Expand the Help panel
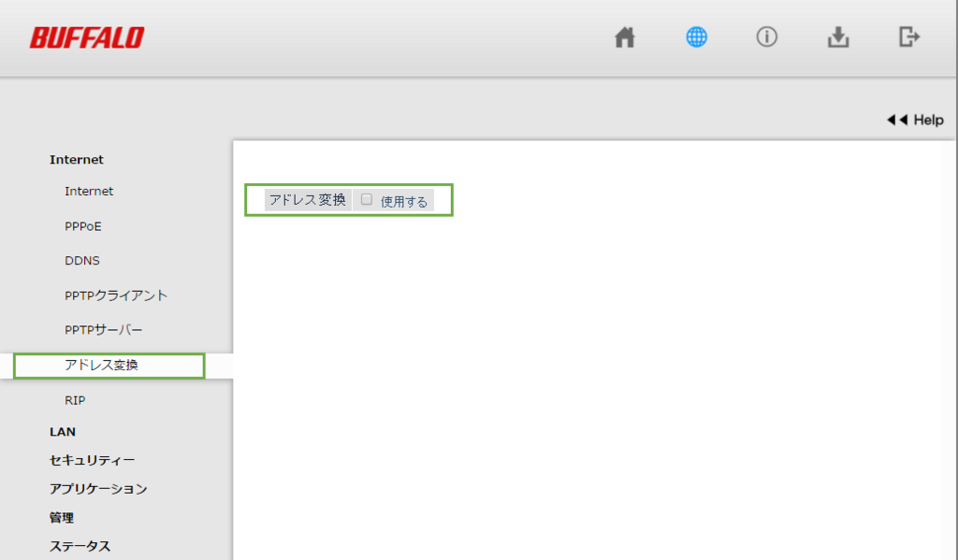Viewport: 958px width, 560px height. [x=915, y=120]
